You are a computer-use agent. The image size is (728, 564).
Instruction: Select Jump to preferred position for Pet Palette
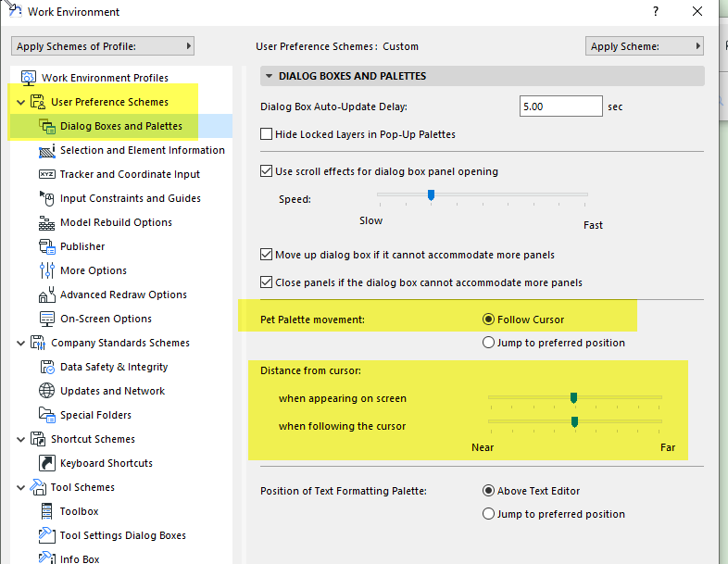tap(489, 343)
